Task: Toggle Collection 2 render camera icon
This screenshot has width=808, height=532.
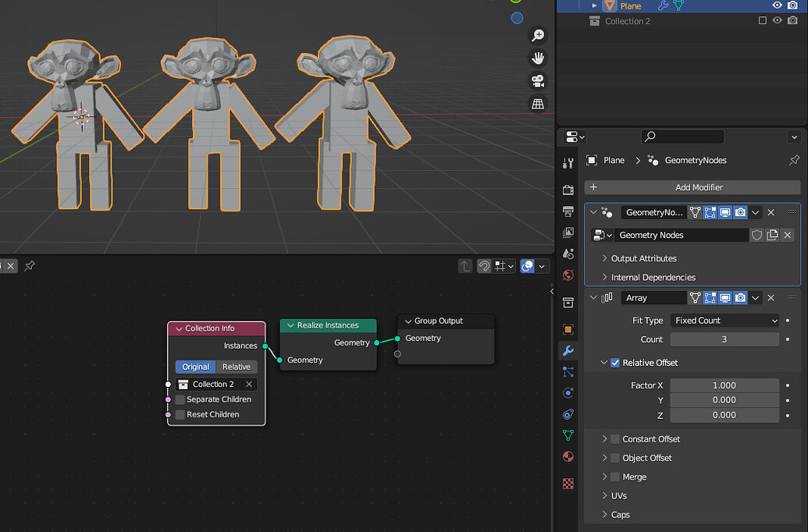Action: click(792, 20)
